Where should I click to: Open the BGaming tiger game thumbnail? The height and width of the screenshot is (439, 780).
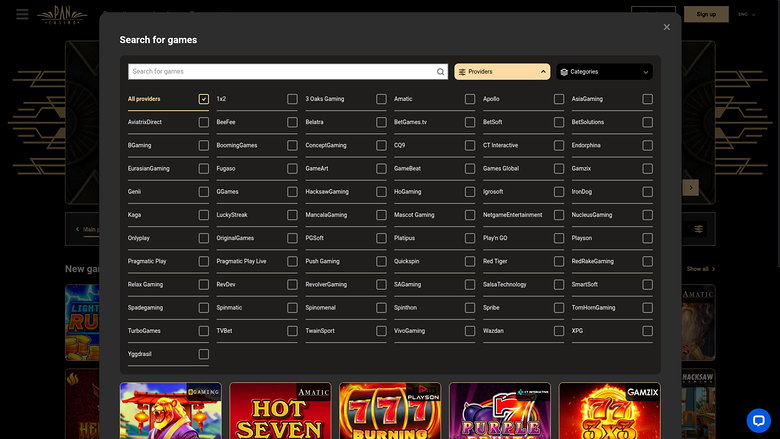[171, 411]
